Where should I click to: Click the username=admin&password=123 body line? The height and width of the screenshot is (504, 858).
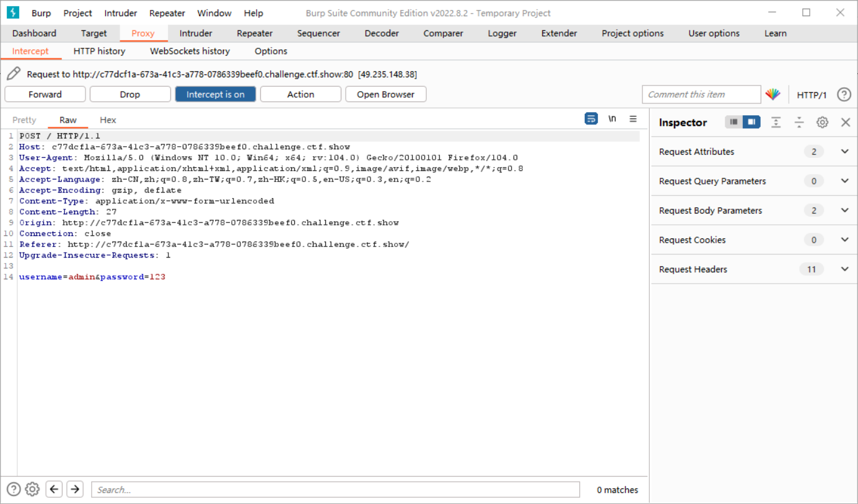click(92, 277)
